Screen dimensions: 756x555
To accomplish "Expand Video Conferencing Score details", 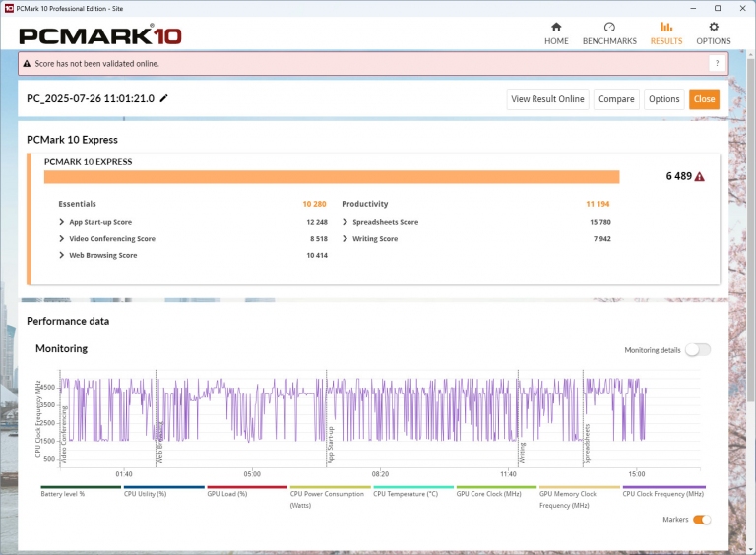I will [61, 238].
